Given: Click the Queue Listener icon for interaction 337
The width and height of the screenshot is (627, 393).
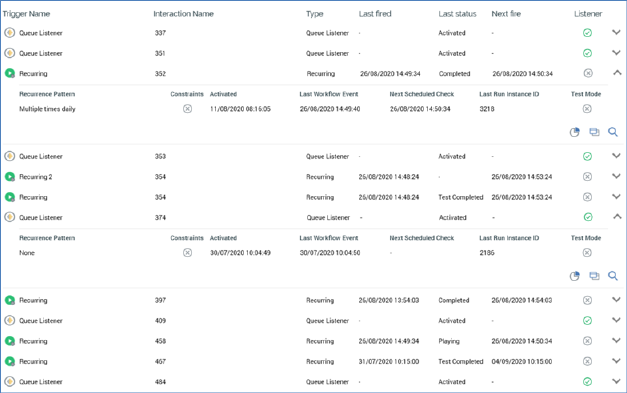Looking at the screenshot, I should click(x=10, y=33).
